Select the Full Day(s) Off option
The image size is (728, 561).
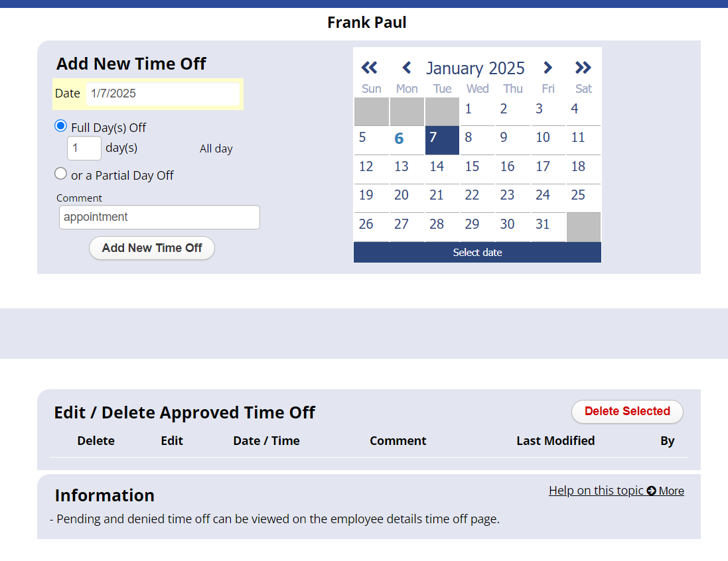[x=60, y=125]
